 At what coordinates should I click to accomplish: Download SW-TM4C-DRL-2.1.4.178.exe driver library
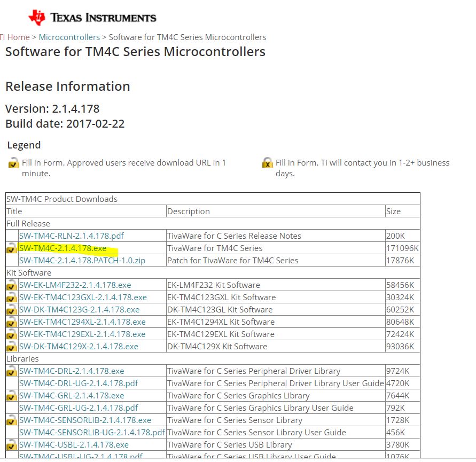pos(72,371)
